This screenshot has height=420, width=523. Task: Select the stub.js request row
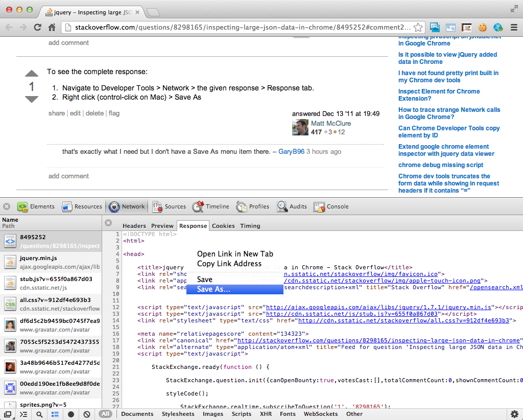point(51,283)
